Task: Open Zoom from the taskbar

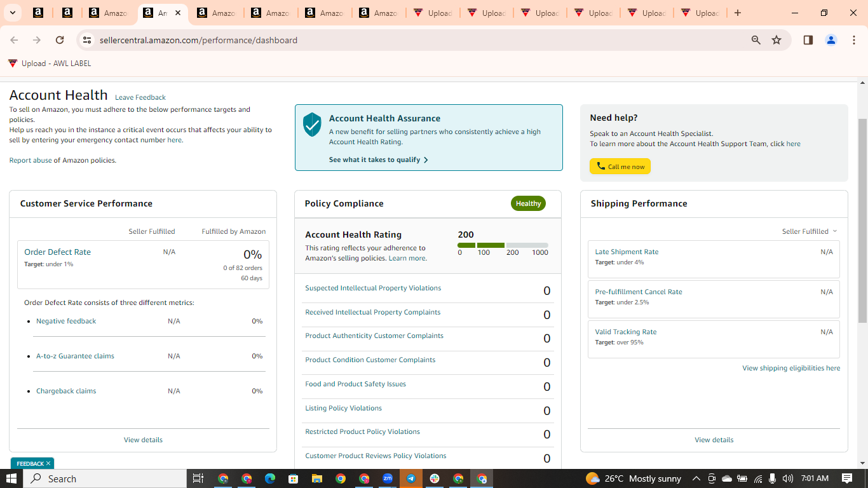Action: point(388,478)
